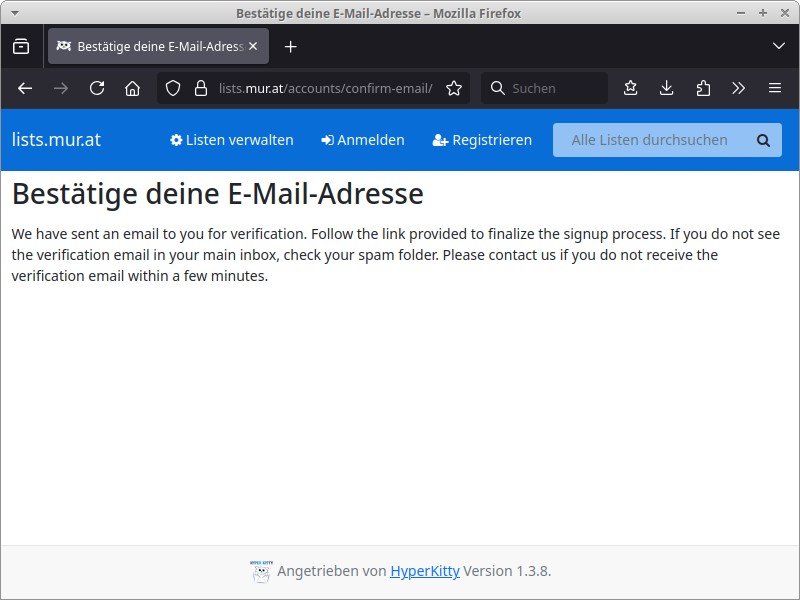Open the Firefox hamburger menu
The height and width of the screenshot is (600, 800).
(x=775, y=88)
